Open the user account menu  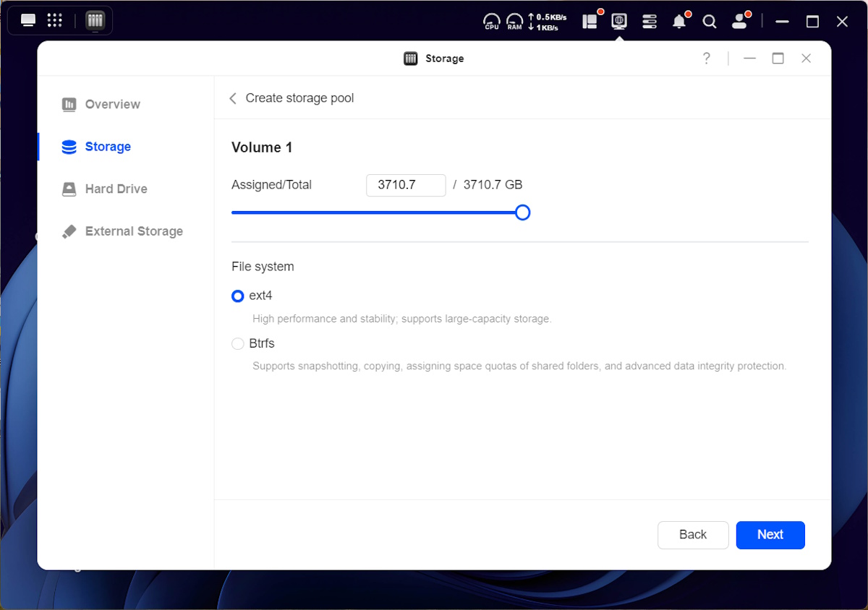click(x=739, y=22)
